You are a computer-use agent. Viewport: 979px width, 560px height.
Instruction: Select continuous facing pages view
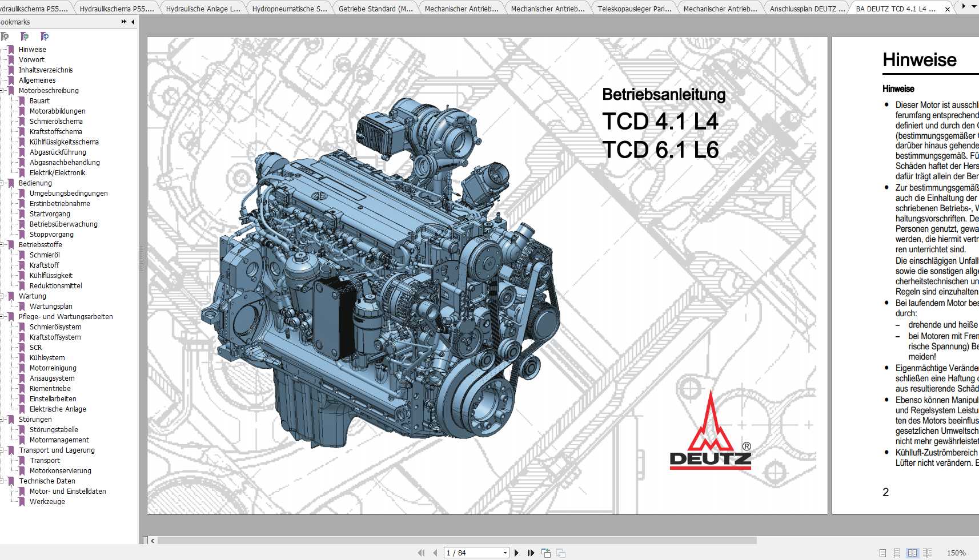click(x=927, y=553)
